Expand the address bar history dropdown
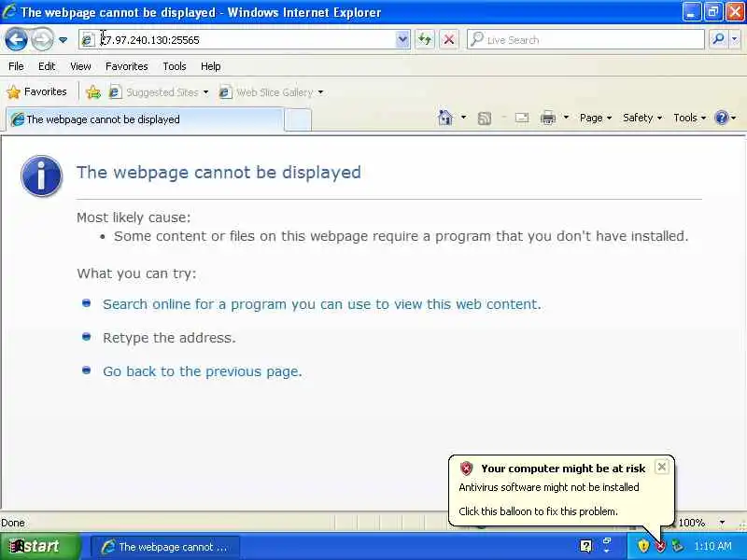 pos(402,39)
